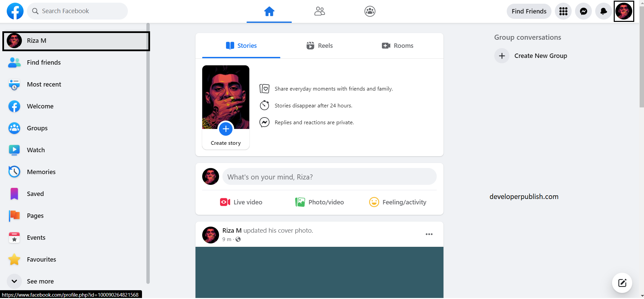Click the new message compose icon
The height and width of the screenshot is (299, 644).
coord(622,283)
